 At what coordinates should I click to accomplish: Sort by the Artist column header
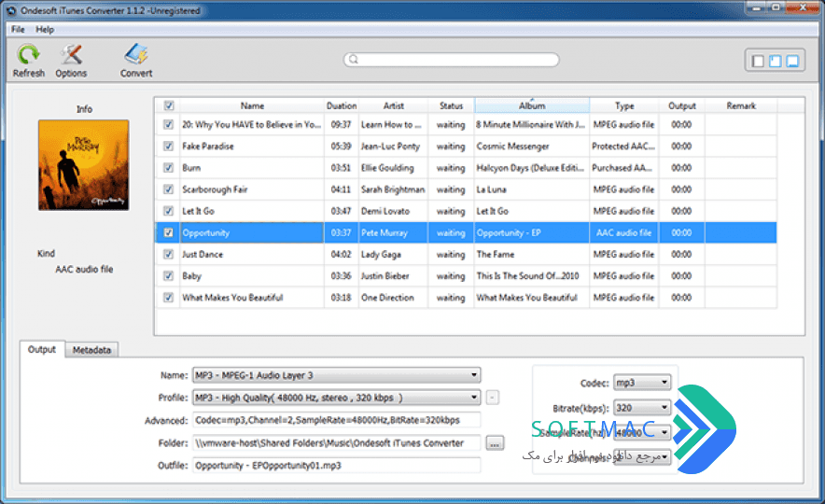tap(394, 105)
